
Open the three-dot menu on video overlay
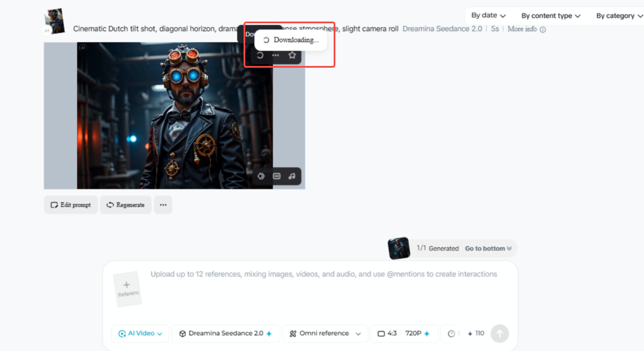tap(275, 55)
